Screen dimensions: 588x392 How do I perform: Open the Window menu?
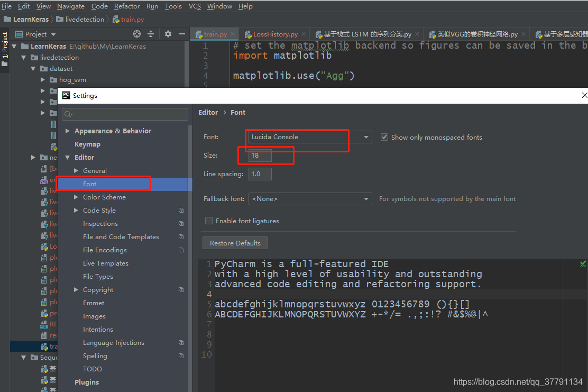[219, 6]
